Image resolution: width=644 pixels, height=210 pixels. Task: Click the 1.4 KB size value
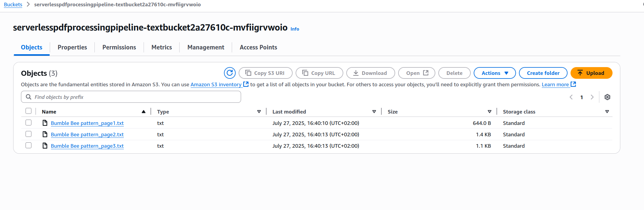[483, 135]
